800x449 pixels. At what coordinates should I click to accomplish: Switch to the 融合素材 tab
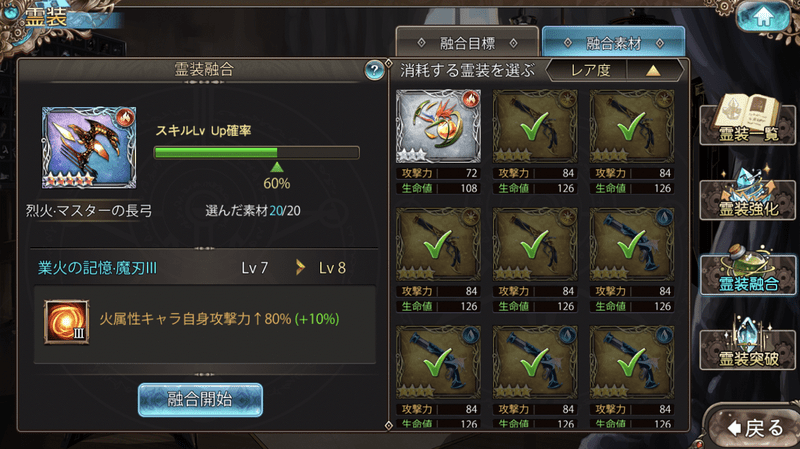[x=613, y=43]
